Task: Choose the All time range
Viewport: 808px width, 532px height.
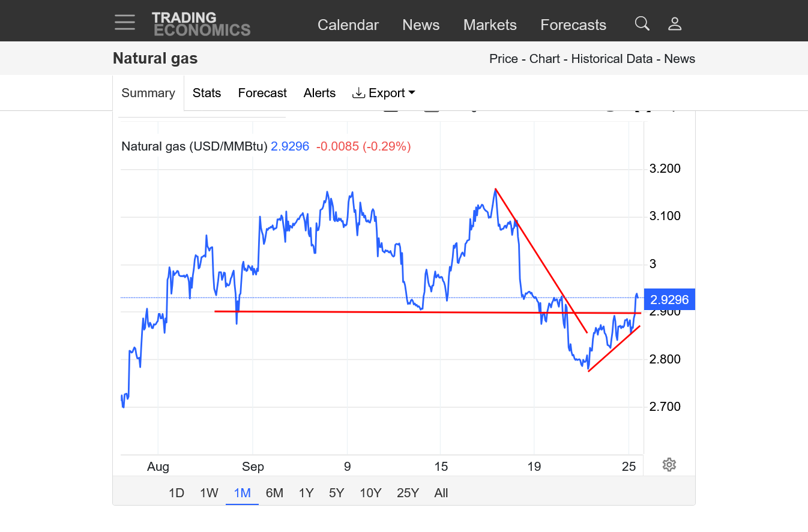Action: tap(441, 493)
